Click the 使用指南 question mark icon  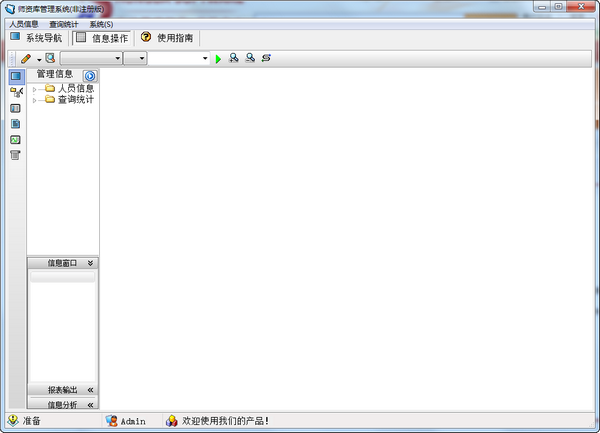(146, 37)
